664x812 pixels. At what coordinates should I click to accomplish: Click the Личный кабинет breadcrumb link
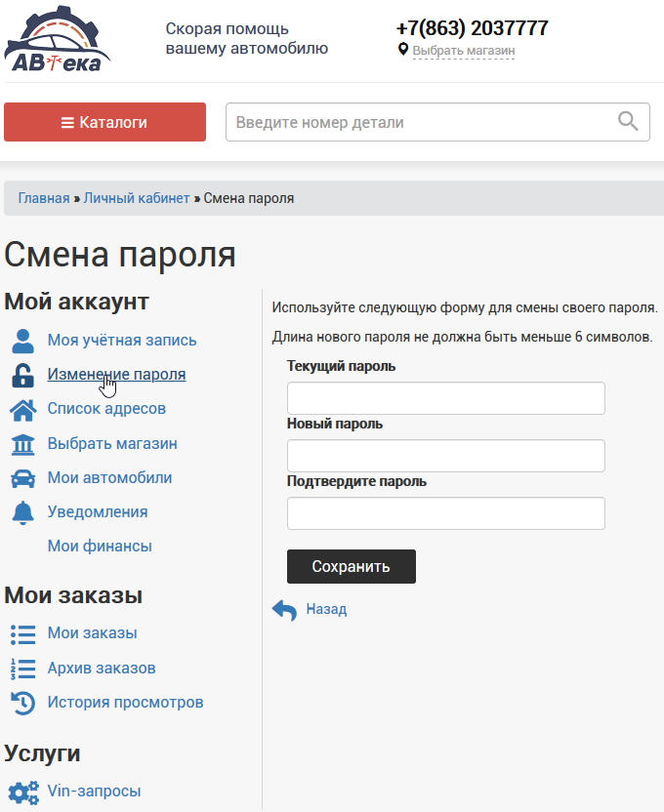tap(137, 198)
